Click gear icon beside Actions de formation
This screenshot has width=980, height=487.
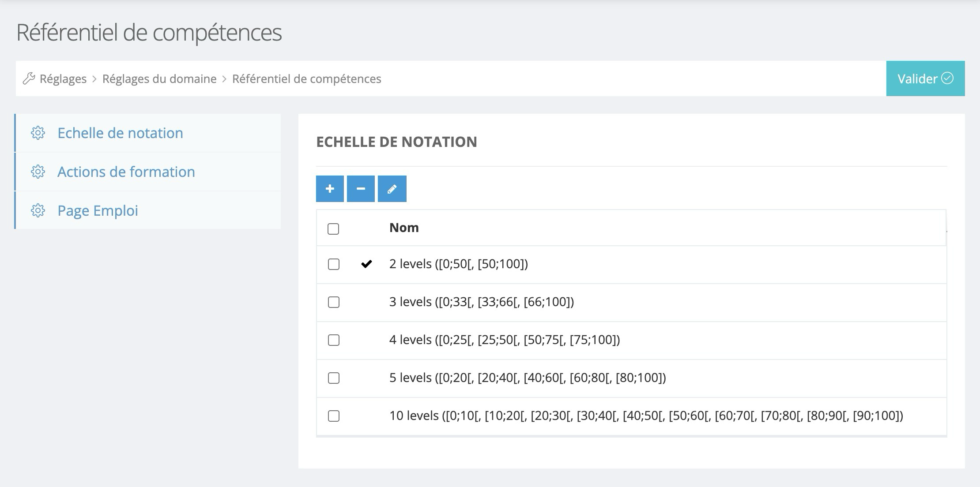click(38, 172)
